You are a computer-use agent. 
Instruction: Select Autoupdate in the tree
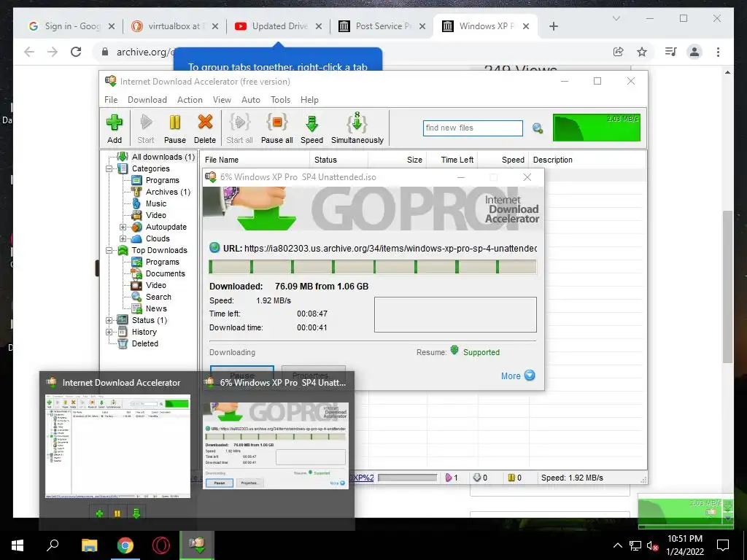(x=166, y=227)
